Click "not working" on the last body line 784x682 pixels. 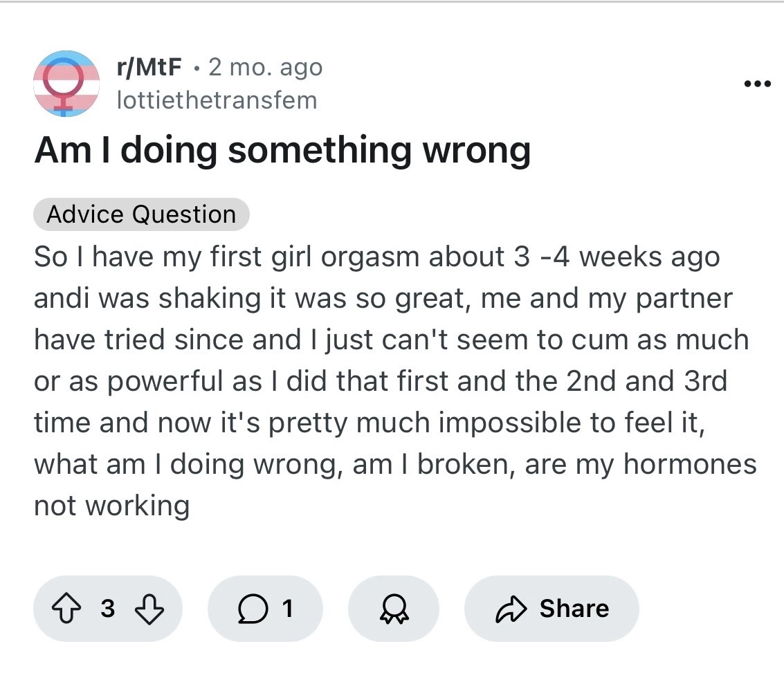(111, 505)
